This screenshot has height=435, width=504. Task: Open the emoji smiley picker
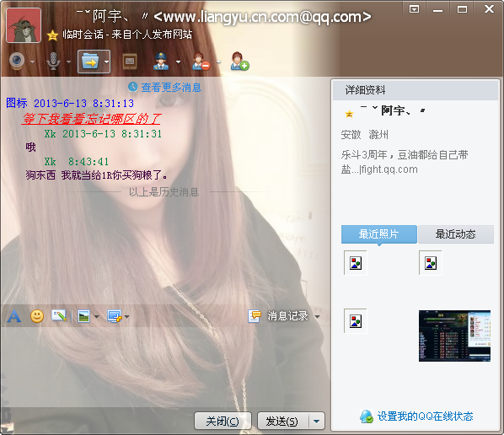(x=37, y=316)
